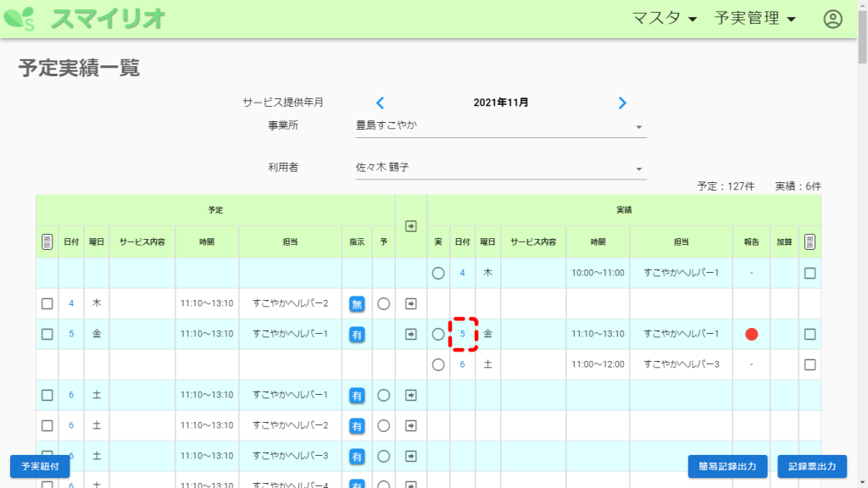Select 実 radio for Saturday 11:00～12:00 entry
The width and height of the screenshot is (868, 488).
(x=438, y=364)
